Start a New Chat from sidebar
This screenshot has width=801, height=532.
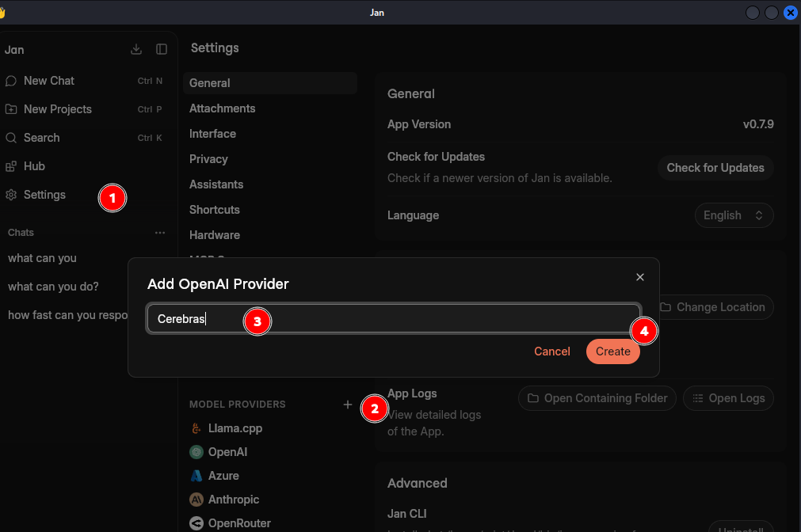click(84, 81)
